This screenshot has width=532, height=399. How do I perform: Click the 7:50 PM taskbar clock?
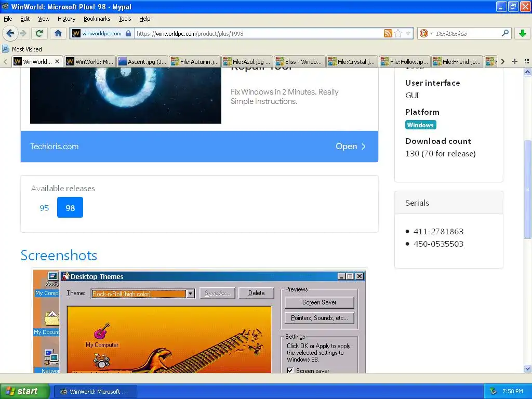513,391
